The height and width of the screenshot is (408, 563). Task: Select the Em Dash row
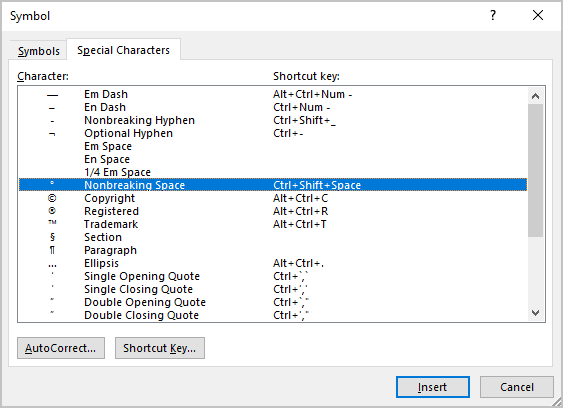273,94
